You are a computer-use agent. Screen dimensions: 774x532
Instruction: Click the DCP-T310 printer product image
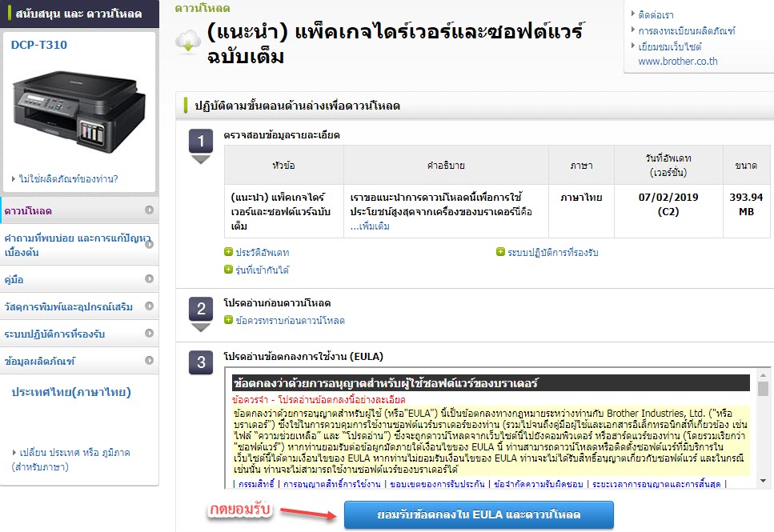click(x=79, y=112)
